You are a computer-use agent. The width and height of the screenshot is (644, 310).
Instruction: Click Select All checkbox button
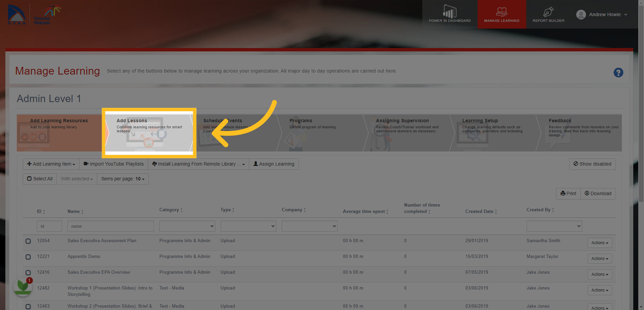pyautogui.click(x=40, y=179)
